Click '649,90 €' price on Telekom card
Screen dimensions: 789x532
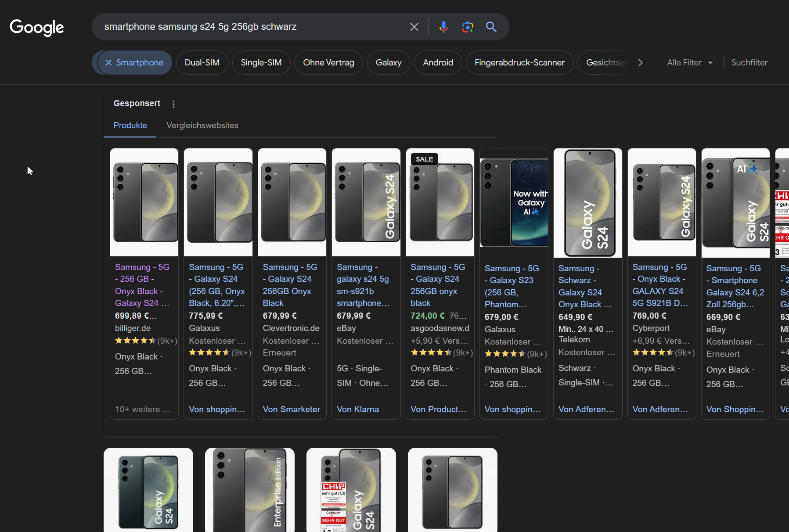(x=575, y=317)
